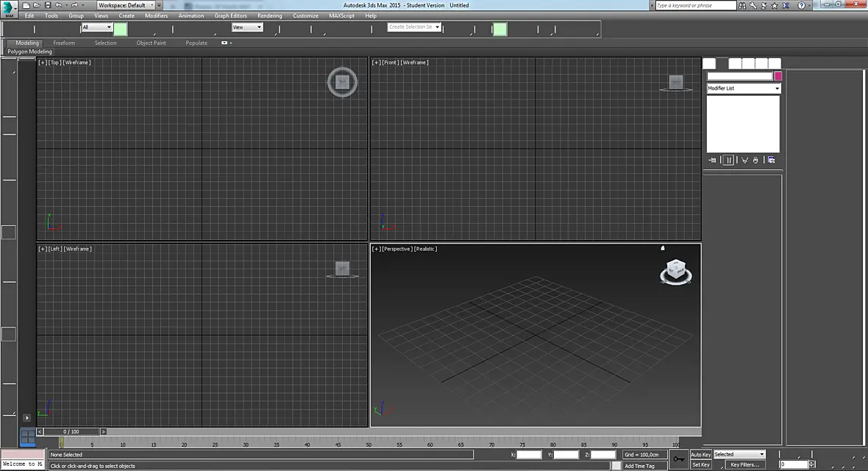Open the selection filter All dropdown
This screenshot has height=471, width=868.
point(97,27)
